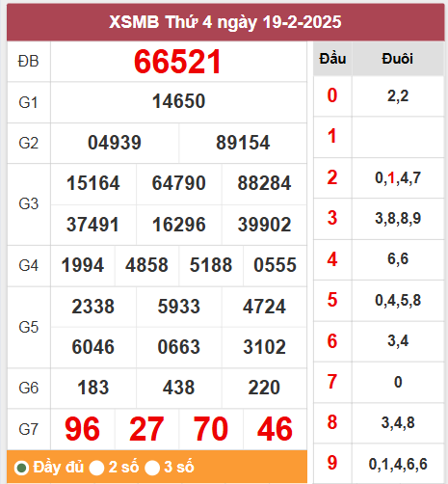
Task: Click the Đầu column header
Action: coord(332,59)
